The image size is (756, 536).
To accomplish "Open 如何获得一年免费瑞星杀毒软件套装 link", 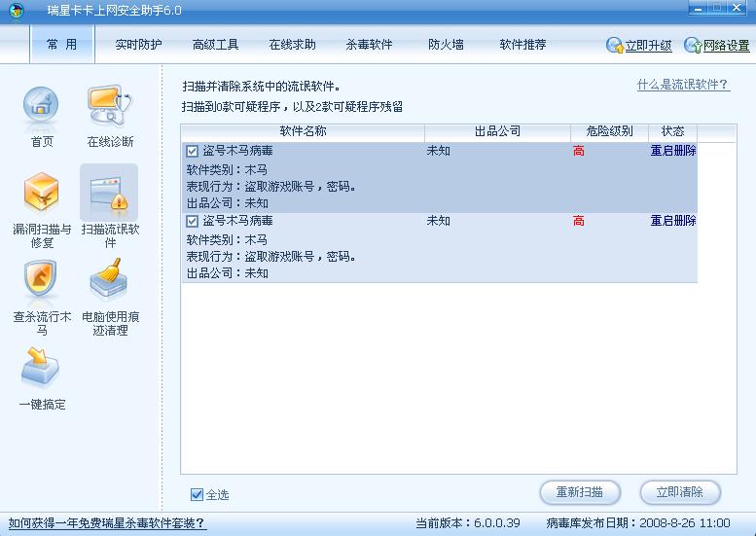I will pos(107,523).
